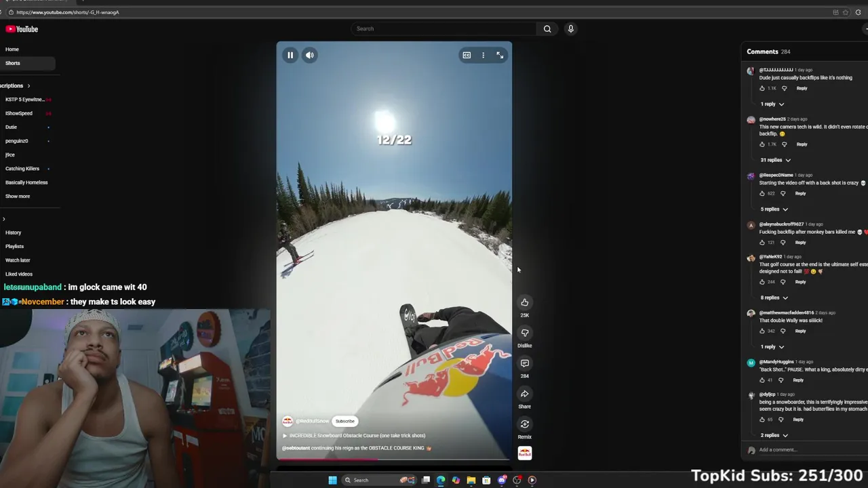Viewport: 868px width, 488px height.
Task: Open File Explorer from the taskbar
Action: (x=471, y=480)
